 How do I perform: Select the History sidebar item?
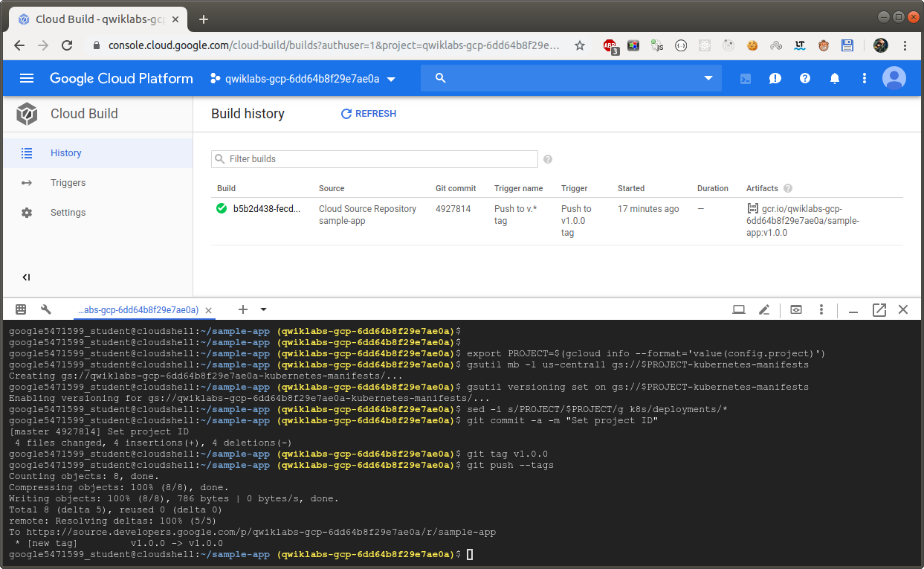98,153
